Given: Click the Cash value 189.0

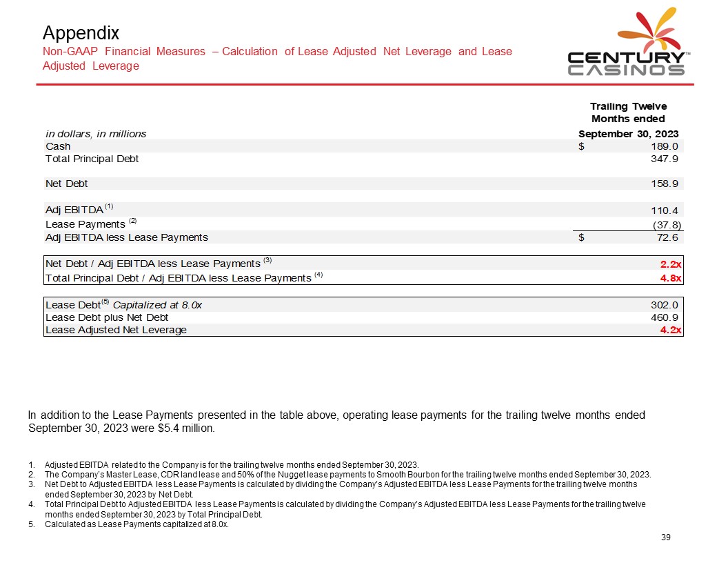Looking at the screenshot, I should [x=665, y=146].
